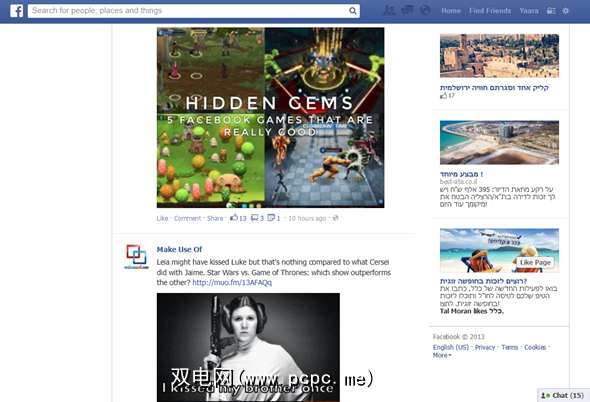Click the Share link under games post

click(x=215, y=218)
